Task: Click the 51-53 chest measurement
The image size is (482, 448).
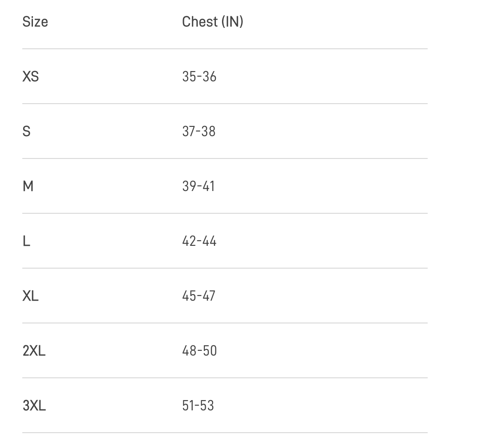Action: (198, 406)
